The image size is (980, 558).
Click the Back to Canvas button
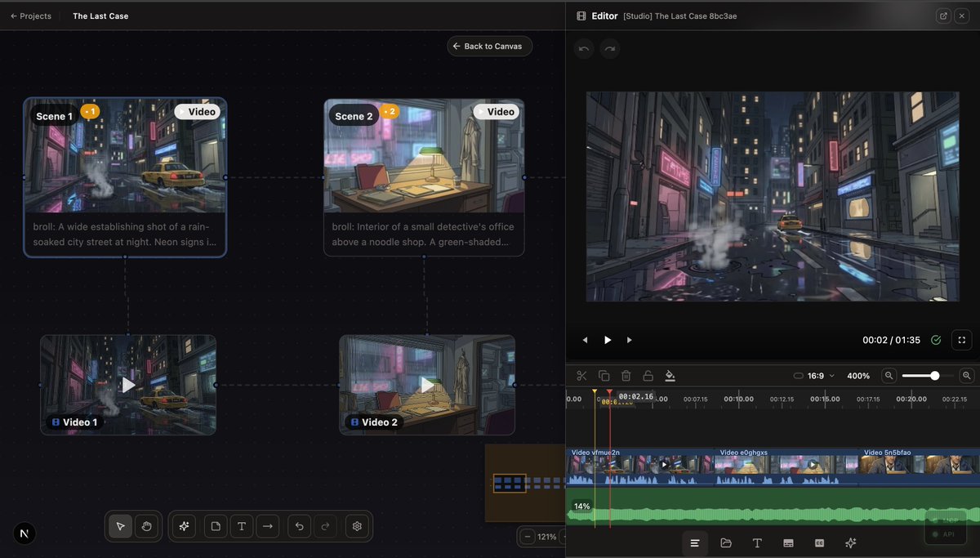click(x=489, y=46)
